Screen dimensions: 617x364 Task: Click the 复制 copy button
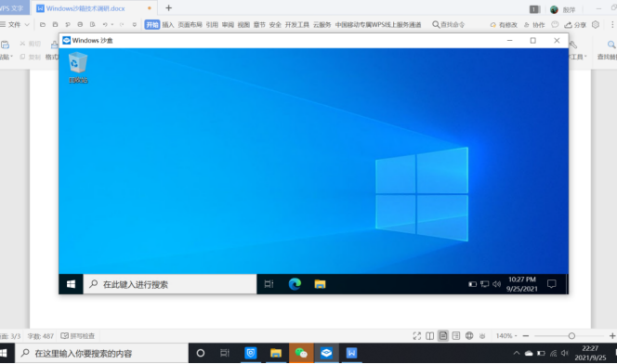(31, 57)
